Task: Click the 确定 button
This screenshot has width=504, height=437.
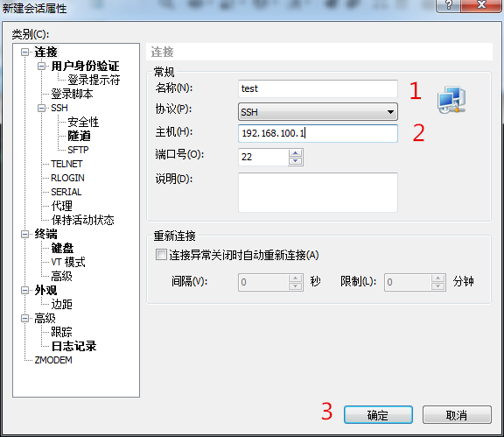Action: tap(378, 415)
